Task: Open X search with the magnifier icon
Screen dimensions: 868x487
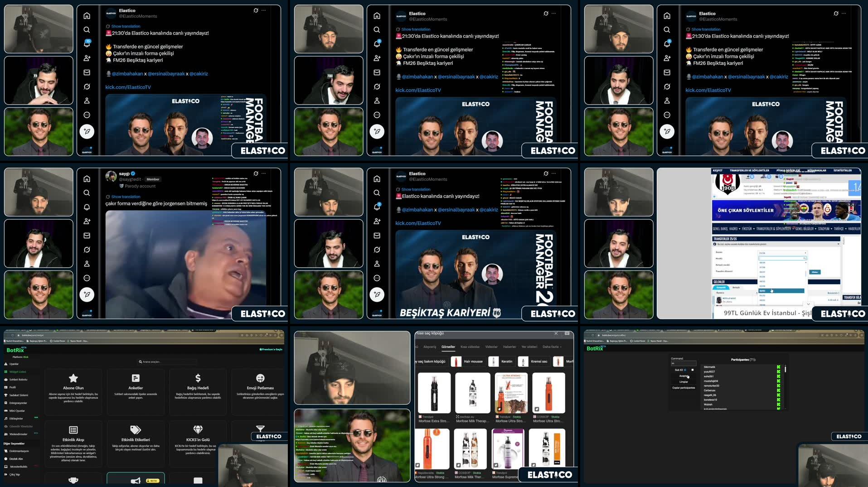Action: (x=86, y=29)
